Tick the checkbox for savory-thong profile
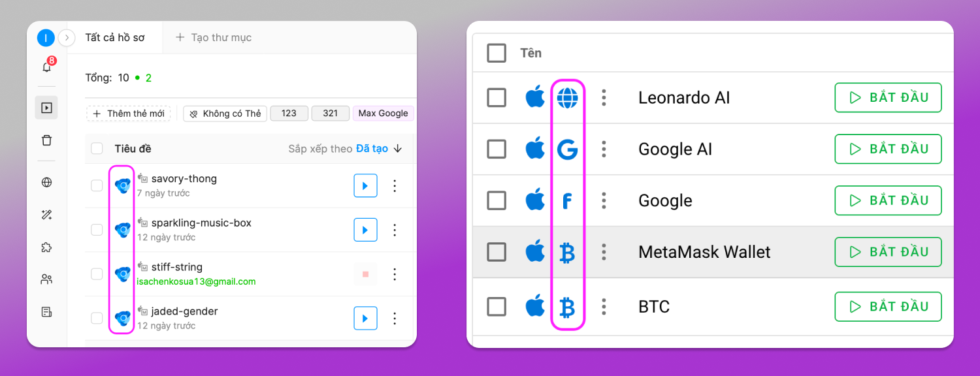 pos(97,186)
